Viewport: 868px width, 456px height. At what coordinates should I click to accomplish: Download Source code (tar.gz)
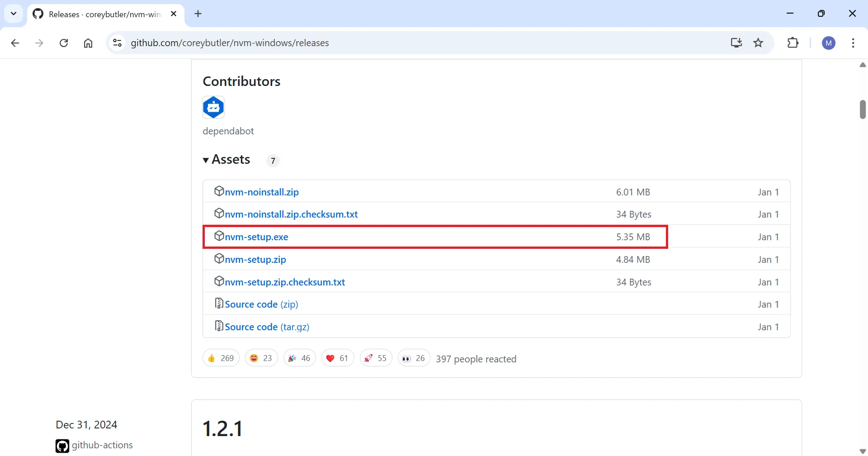pos(267,327)
